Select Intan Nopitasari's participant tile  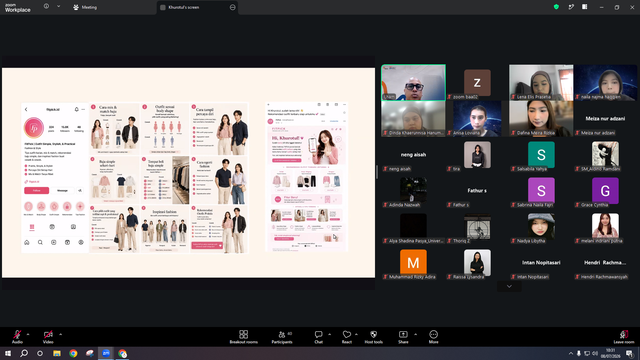[x=541, y=262]
